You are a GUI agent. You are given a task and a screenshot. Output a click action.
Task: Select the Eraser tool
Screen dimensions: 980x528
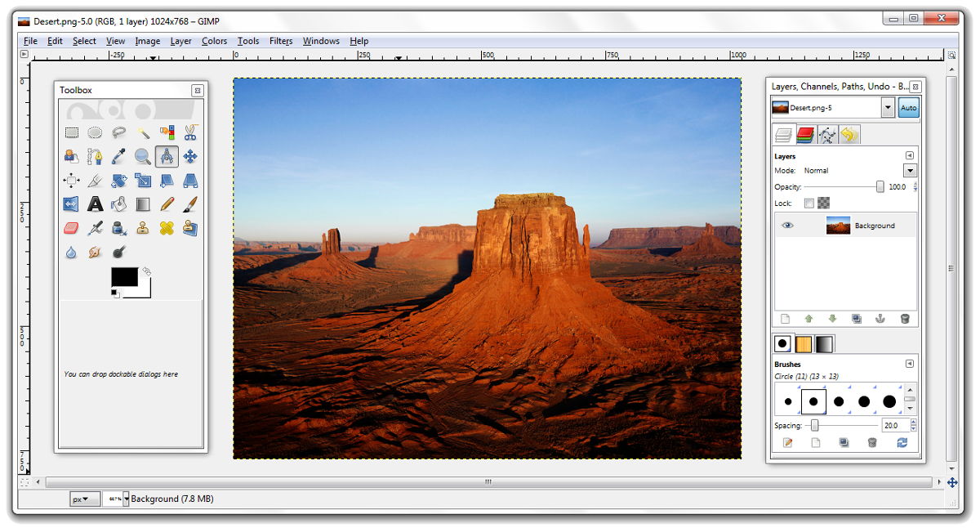coord(72,227)
